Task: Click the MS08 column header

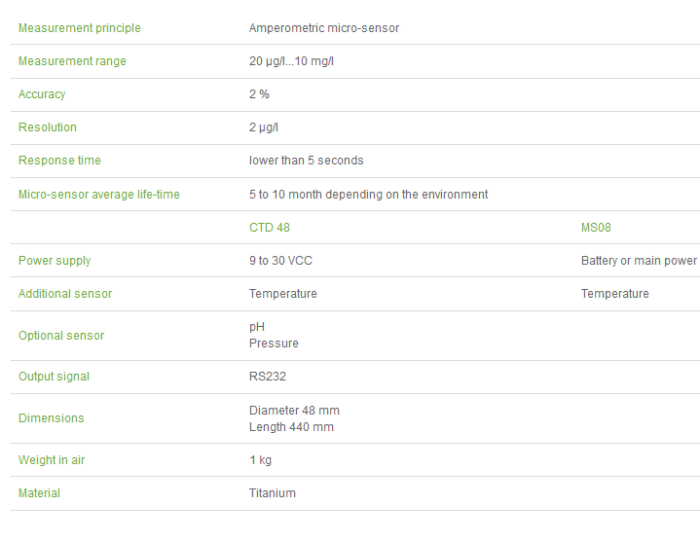Action: (x=596, y=228)
